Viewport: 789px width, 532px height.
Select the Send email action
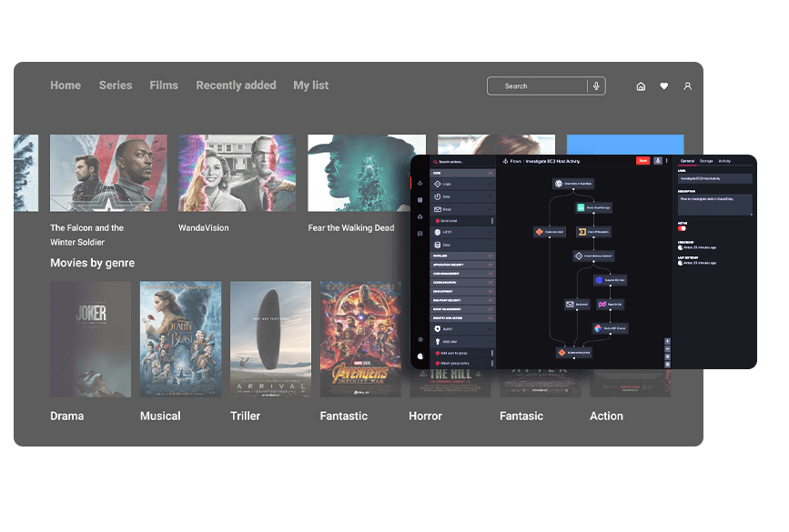460,221
